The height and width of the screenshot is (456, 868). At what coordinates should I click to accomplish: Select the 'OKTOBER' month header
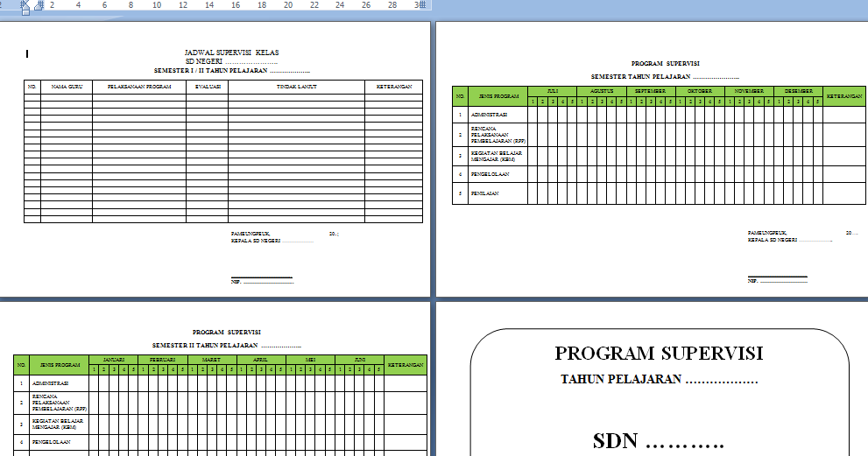click(x=700, y=91)
